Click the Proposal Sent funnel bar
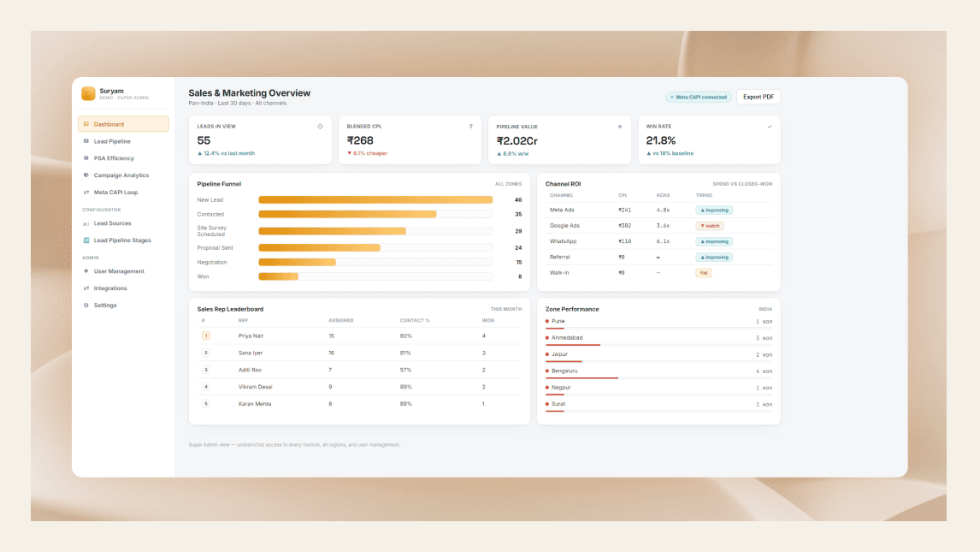 (x=319, y=247)
